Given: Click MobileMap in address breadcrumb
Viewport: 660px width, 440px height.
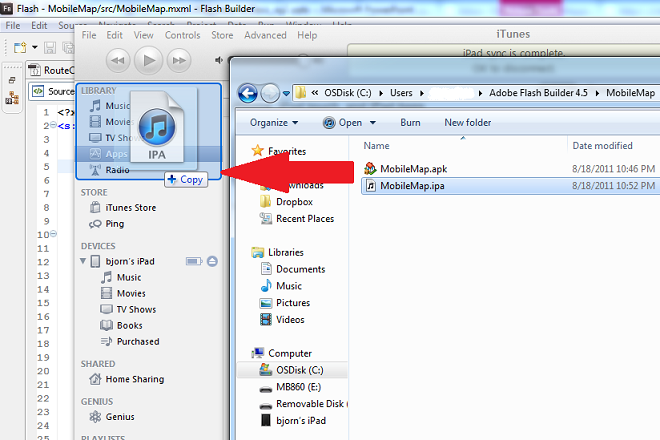Looking at the screenshot, I should (x=630, y=93).
